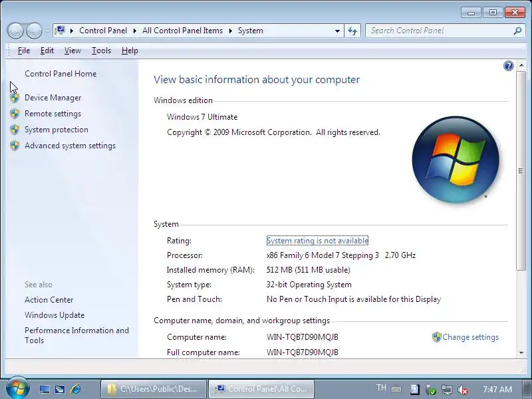This screenshot has height=399, width=532.
Task: Click the keyboard icon in language bar
Action: point(396,389)
